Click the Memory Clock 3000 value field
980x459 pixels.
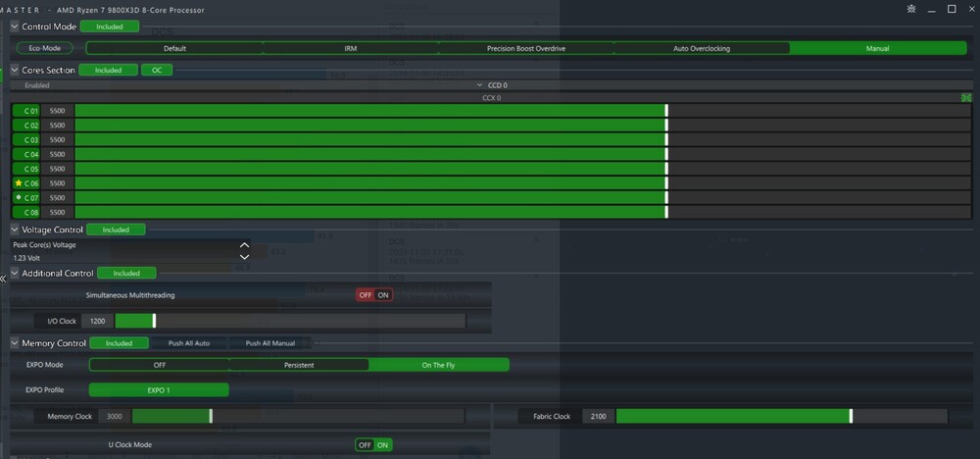click(x=115, y=416)
